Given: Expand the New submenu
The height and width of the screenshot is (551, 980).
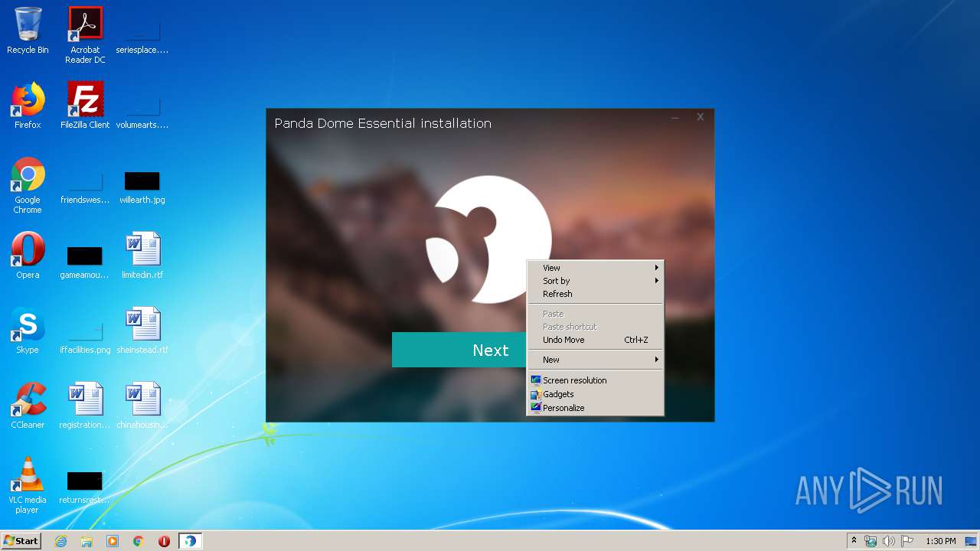Looking at the screenshot, I should (x=595, y=360).
